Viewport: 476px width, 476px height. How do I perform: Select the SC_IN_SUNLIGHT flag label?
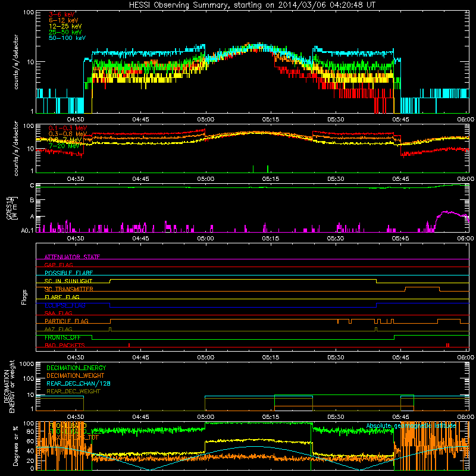[x=68, y=281]
